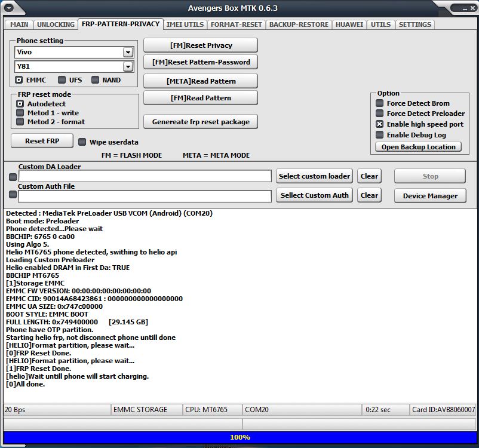Viewport: 479px width, 448px height.
Task: Click Sellect Custom Auth button
Action: tap(314, 195)
